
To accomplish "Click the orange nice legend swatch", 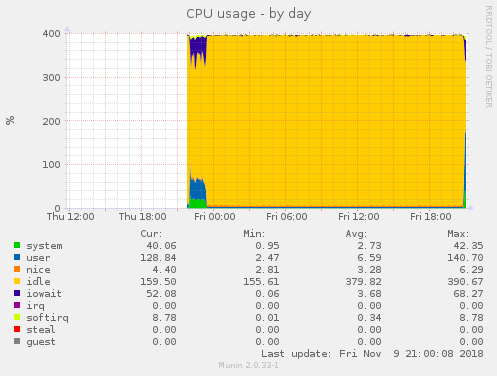I will click(x=17, y=269).
